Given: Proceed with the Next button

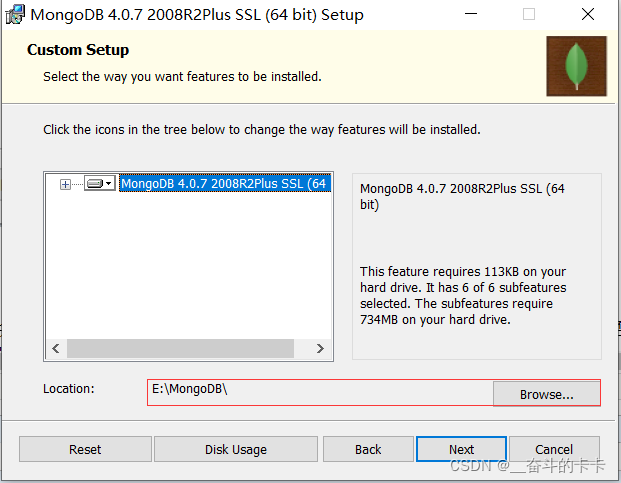Looking at the screenshot, I should pos(461,449).
